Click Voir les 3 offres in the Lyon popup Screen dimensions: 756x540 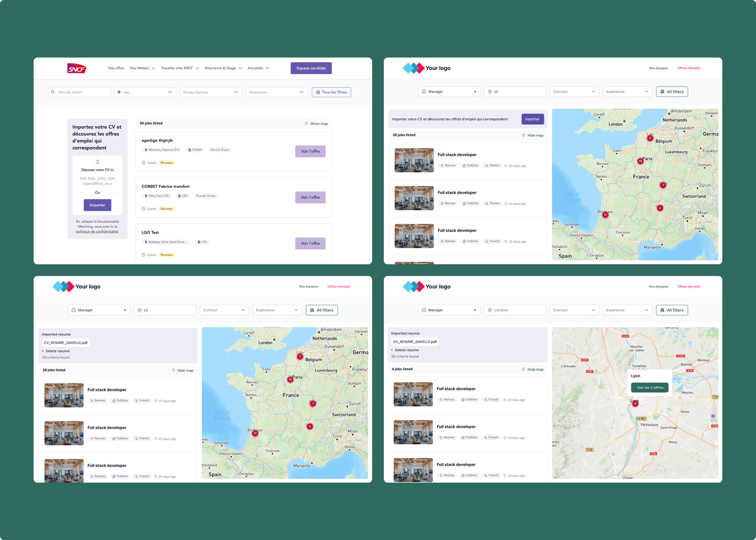point(649,387)
